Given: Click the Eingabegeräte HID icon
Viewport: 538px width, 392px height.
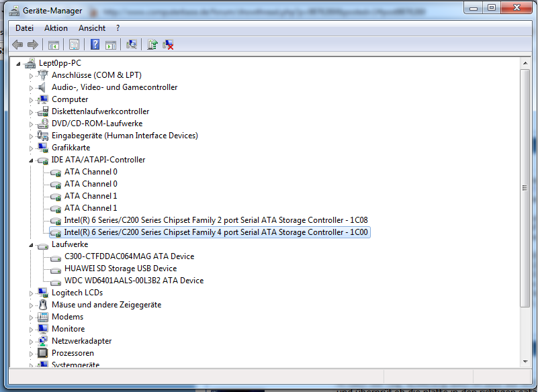Looking at the screenshot, I should pos(43,136).
